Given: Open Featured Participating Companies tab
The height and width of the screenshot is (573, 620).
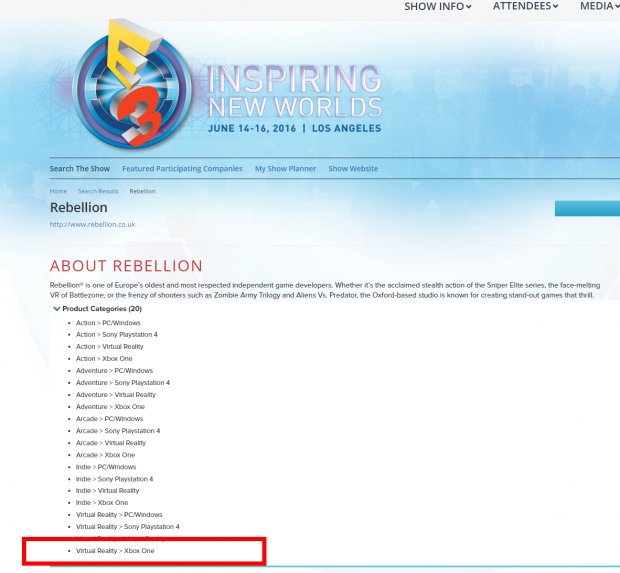Looking at the screenshot, I should click(182, 169).
